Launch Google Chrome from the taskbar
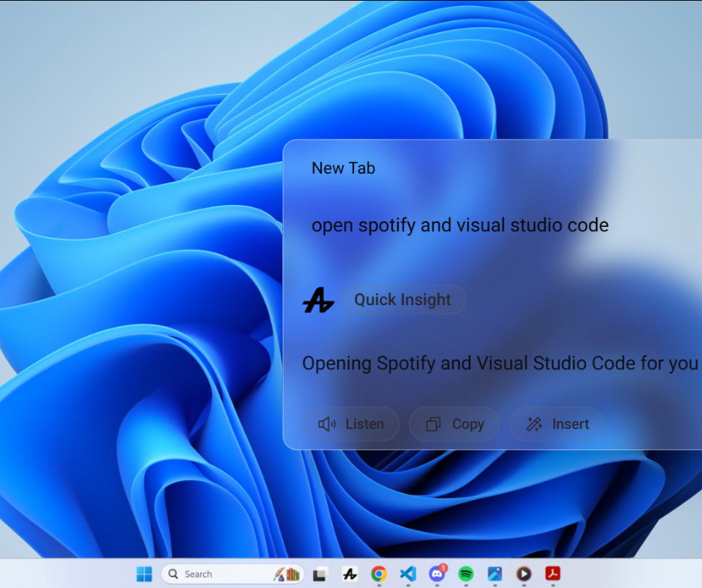Screen dimensions: 702x588 click(379, 574)
